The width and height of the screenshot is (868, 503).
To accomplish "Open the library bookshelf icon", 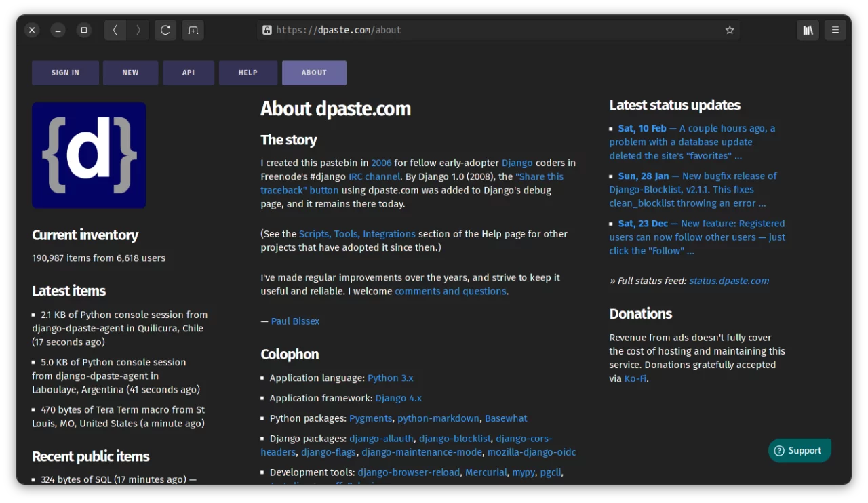I will tap(808, 30).
